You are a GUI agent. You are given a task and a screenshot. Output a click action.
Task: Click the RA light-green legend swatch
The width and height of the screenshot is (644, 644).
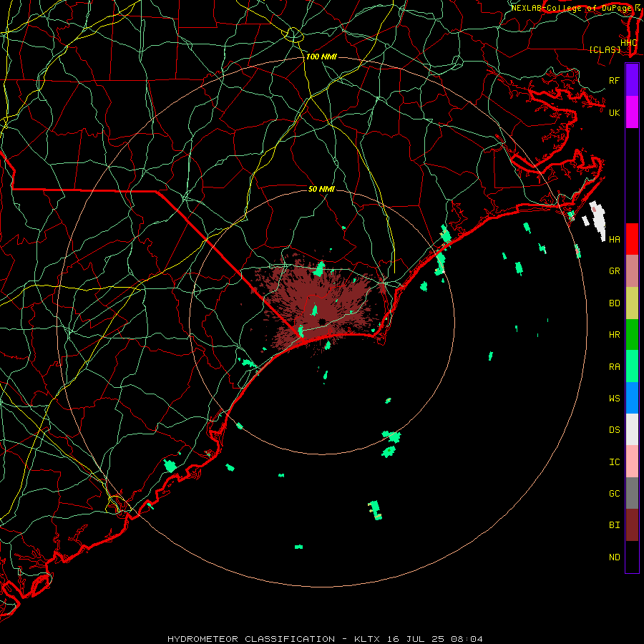[x=632, y=366]
